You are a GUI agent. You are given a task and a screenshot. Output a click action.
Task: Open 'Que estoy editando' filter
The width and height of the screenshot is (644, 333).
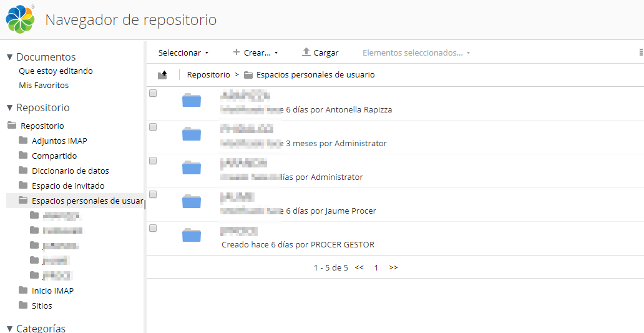pos(56,71)
